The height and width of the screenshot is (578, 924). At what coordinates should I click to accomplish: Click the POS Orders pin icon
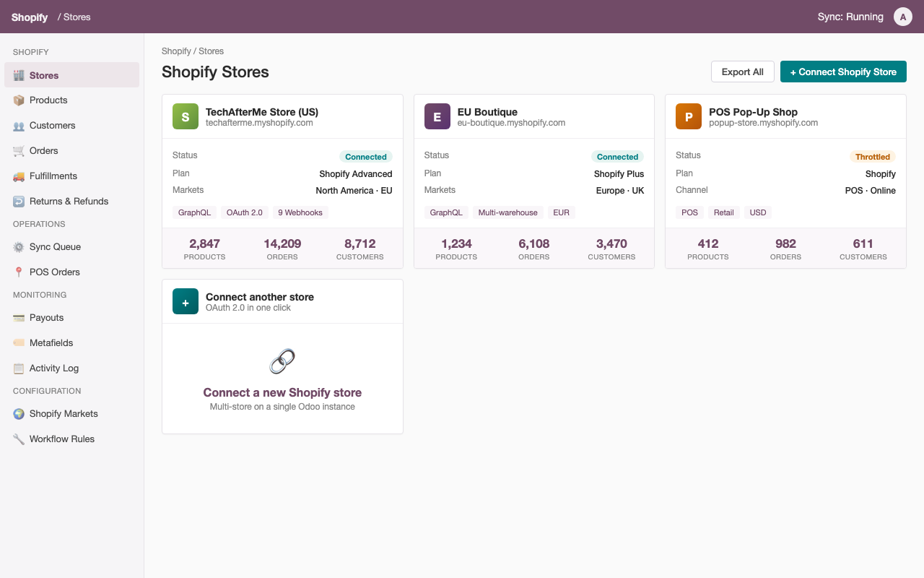tap(19, 272)
